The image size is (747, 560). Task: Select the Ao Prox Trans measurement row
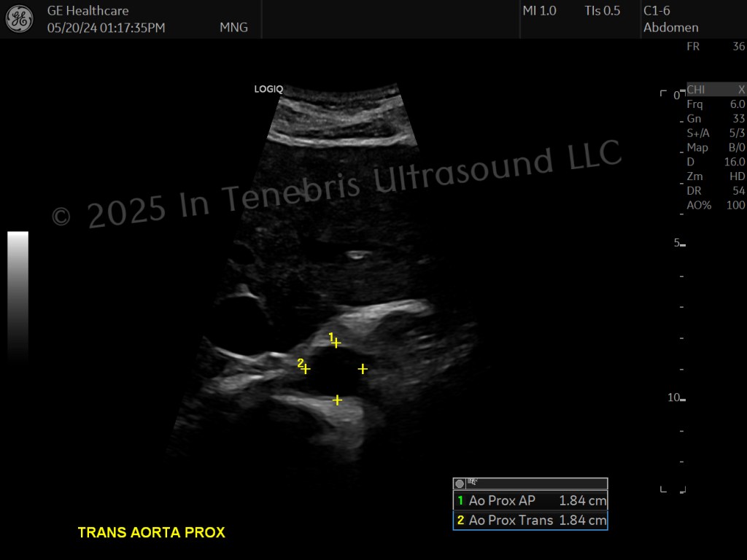click(x=530, y=520)
